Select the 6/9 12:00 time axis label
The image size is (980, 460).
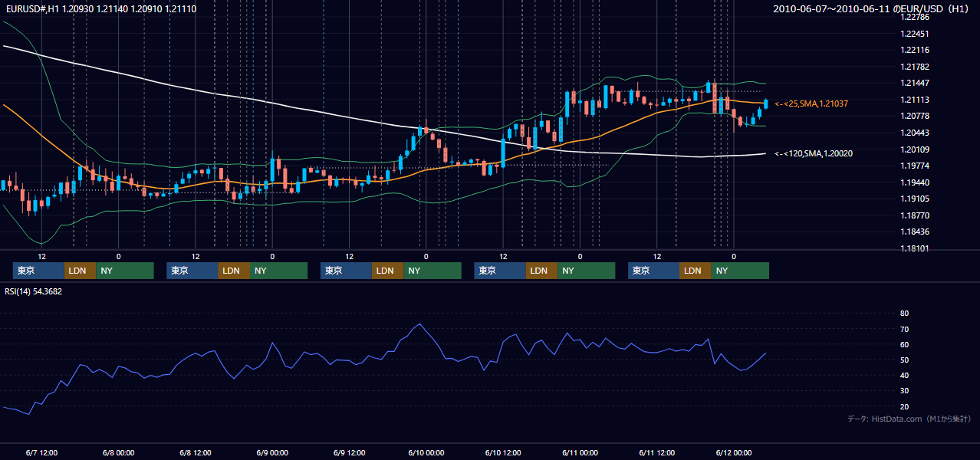point(349,453)
